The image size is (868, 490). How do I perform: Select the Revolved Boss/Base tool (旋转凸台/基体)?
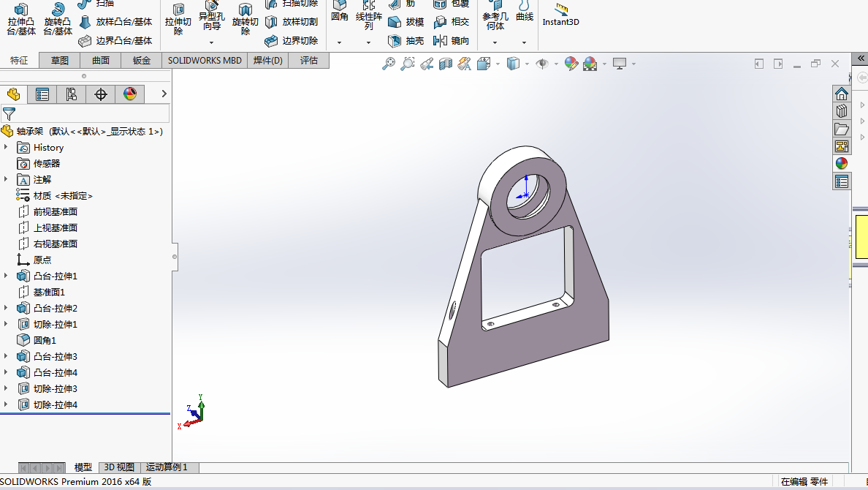(x=58, y=19)
